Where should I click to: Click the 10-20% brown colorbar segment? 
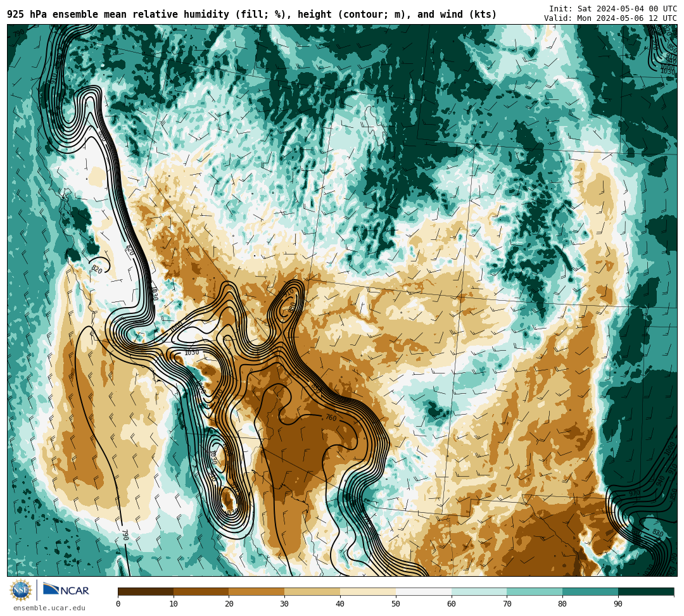pos(201,591)
